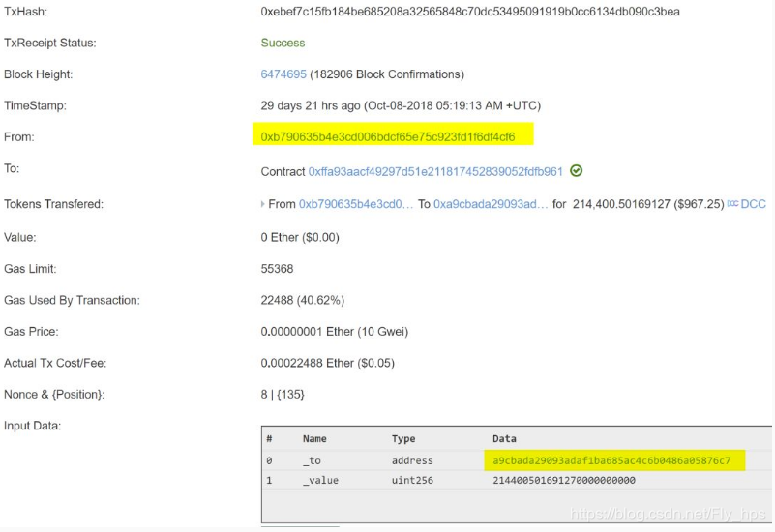775x532 pixels.
Task: Click Gas Price 0.00000001 Ether value
Action: (x=335, y=332)
